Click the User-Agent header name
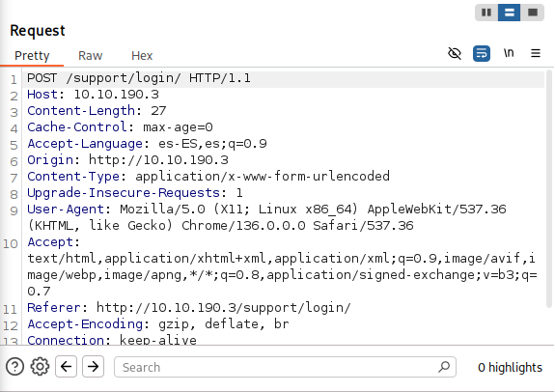This screenshot has width=555, height=392. tap(66, 210)
